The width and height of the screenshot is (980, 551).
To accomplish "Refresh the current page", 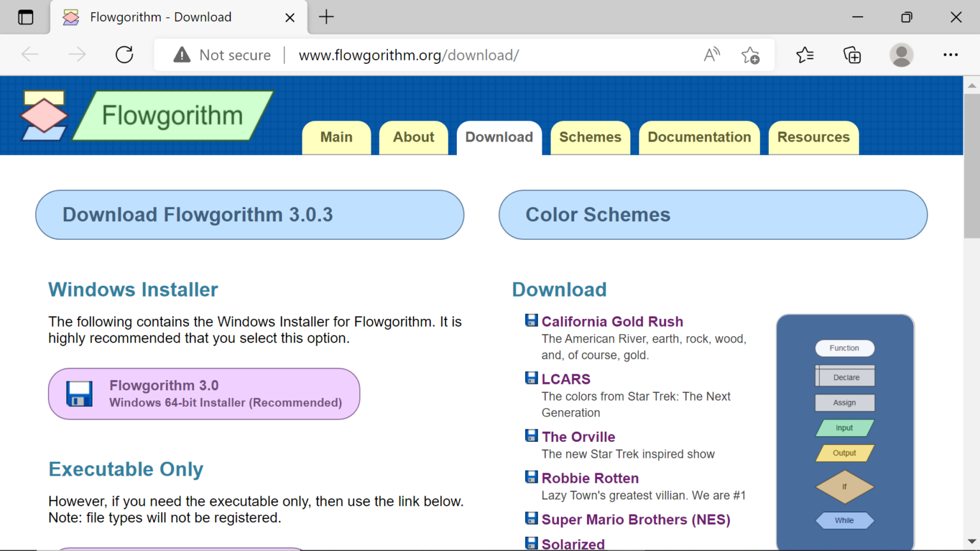I will click(124, 55).
